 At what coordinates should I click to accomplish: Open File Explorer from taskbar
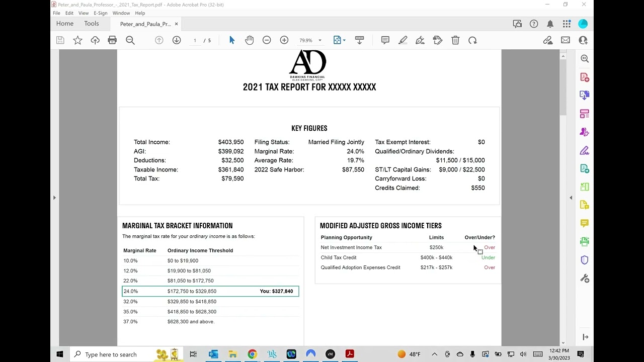pyautogui.click(x=233, y=354)
